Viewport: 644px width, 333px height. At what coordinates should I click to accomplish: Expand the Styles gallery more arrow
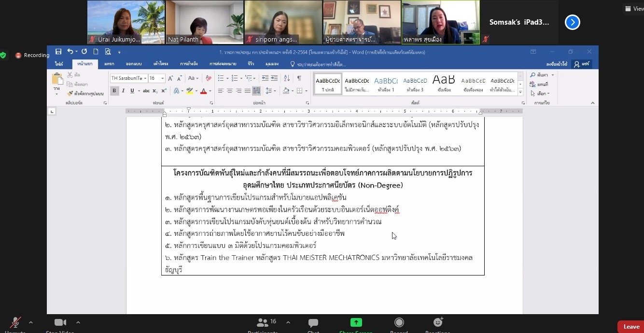[520, 92]
